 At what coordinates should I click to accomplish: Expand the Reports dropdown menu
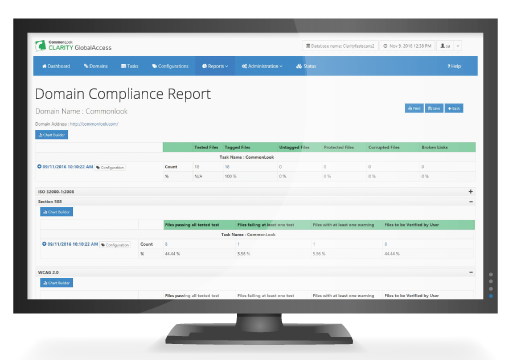[x=215, y=66]
